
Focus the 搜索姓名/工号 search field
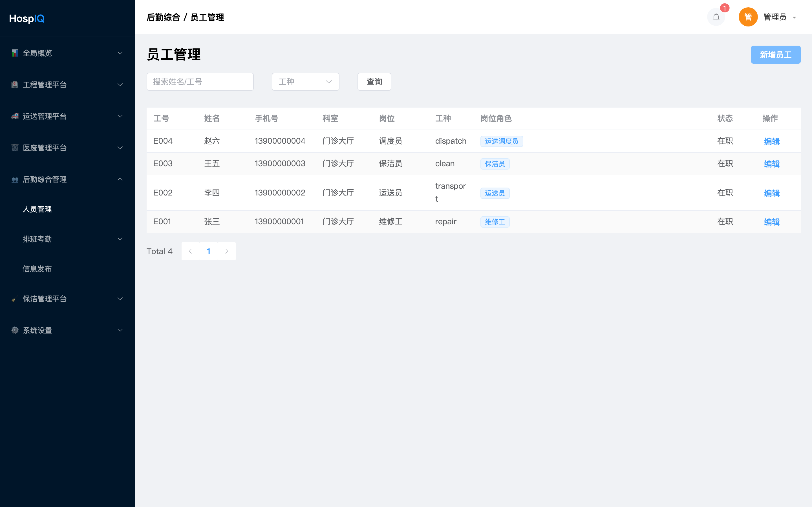200,81
